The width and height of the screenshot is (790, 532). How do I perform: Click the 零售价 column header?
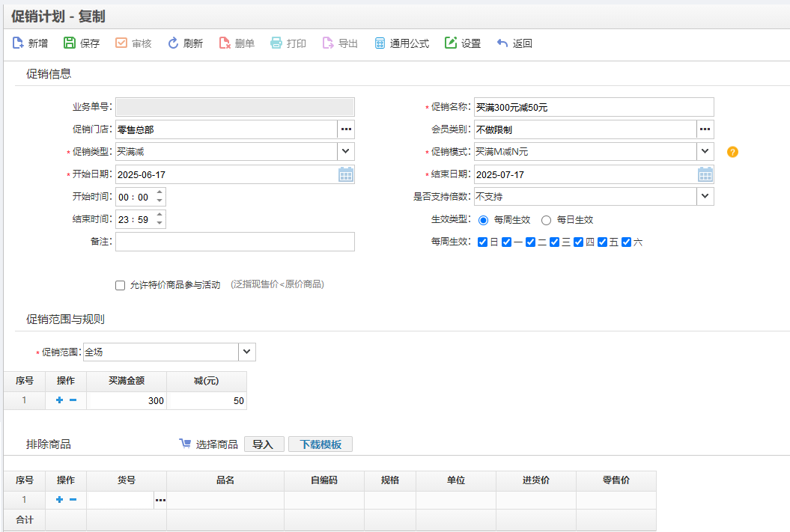click(616, 480)
